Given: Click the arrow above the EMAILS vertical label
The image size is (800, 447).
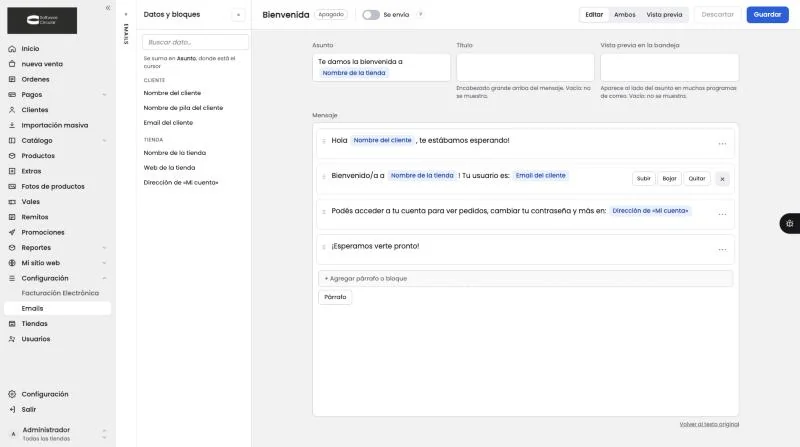Looking at the screenshot, I should click(126, 14).
